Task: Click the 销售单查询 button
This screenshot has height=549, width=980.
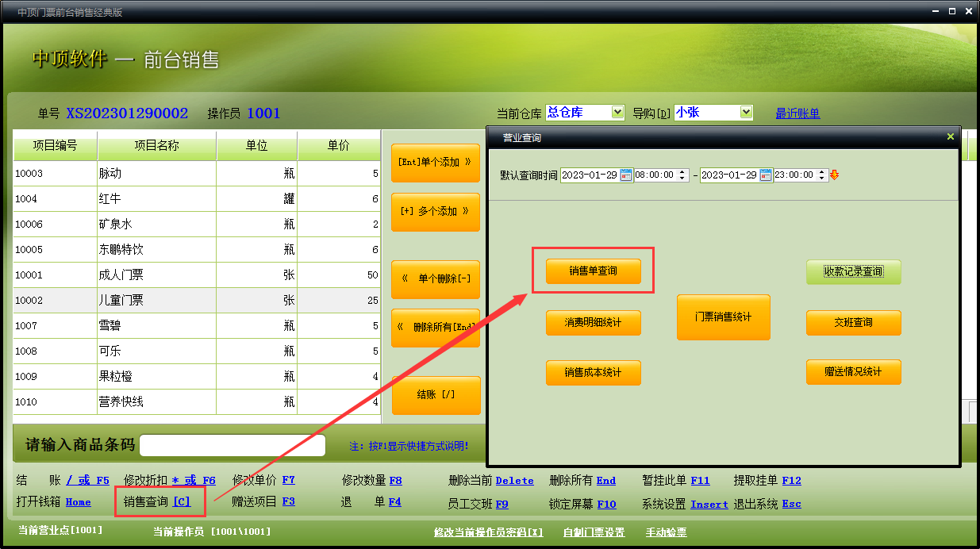Action: pyautogui.click(x=593, y=271)
